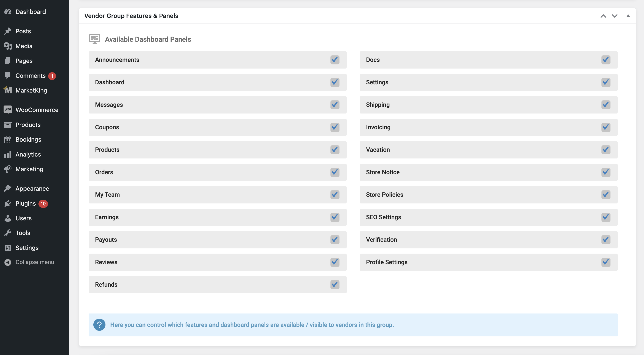Toggle the Refunds panel checkbox
This screenshot has width=644, height=355.
point(335,285)
